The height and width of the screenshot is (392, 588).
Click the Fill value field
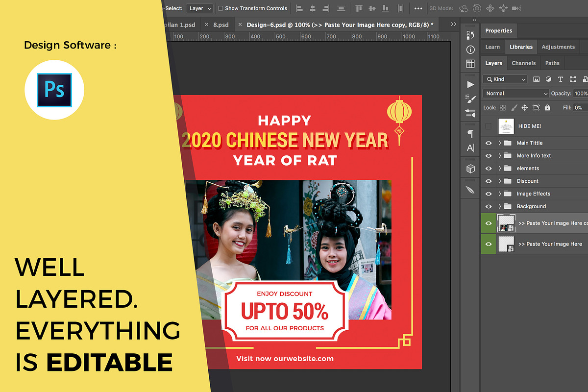coord(580,107)
